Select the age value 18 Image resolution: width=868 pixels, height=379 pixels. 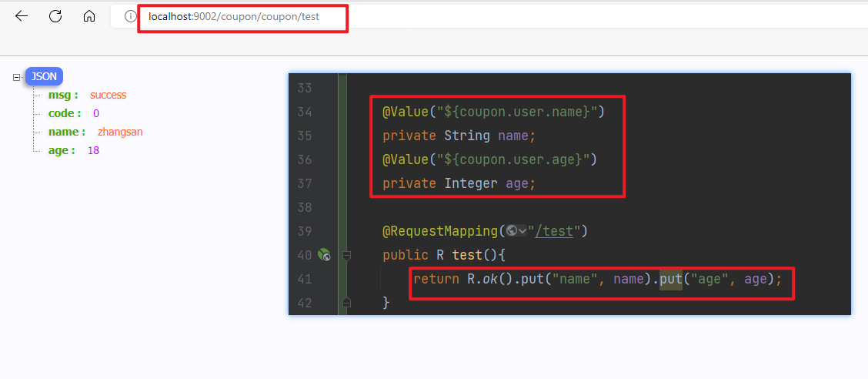click(x=94, y=151)
